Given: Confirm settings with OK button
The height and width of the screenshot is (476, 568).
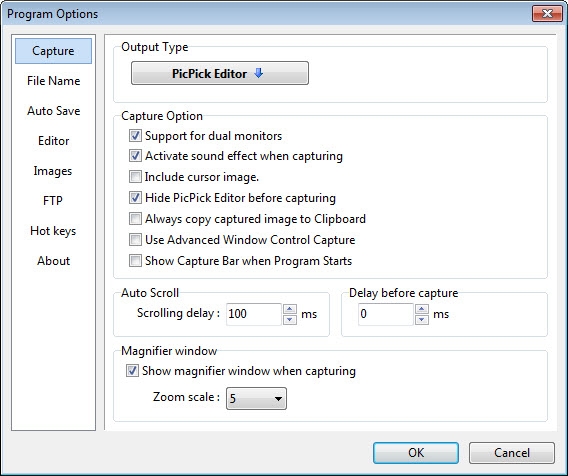Looking at the screenshot, I should tap(416, 452).
